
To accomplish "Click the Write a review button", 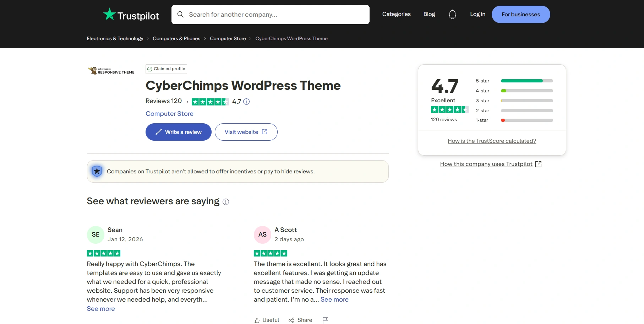I will 179,132.
